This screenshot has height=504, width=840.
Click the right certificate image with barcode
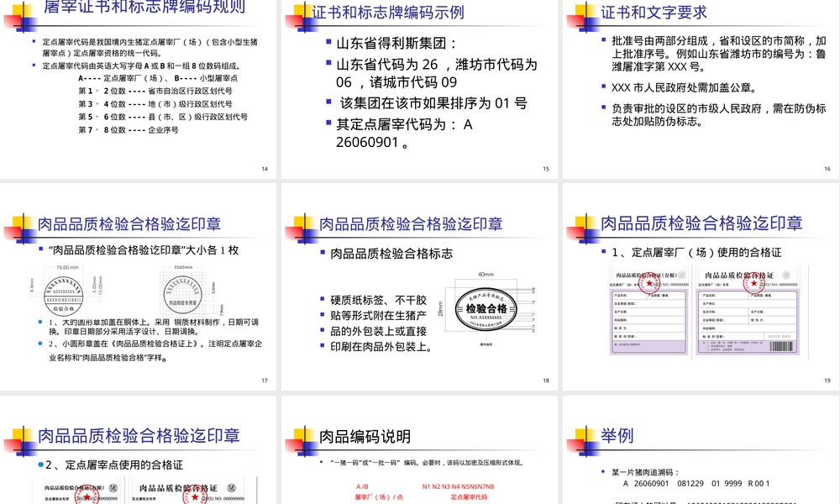pos(748,312)
